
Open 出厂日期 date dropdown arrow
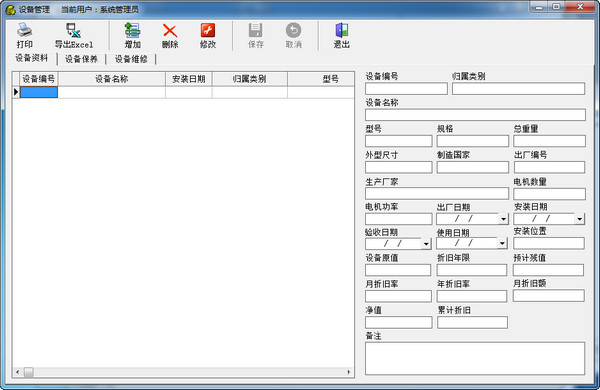[x=503, y=219]
